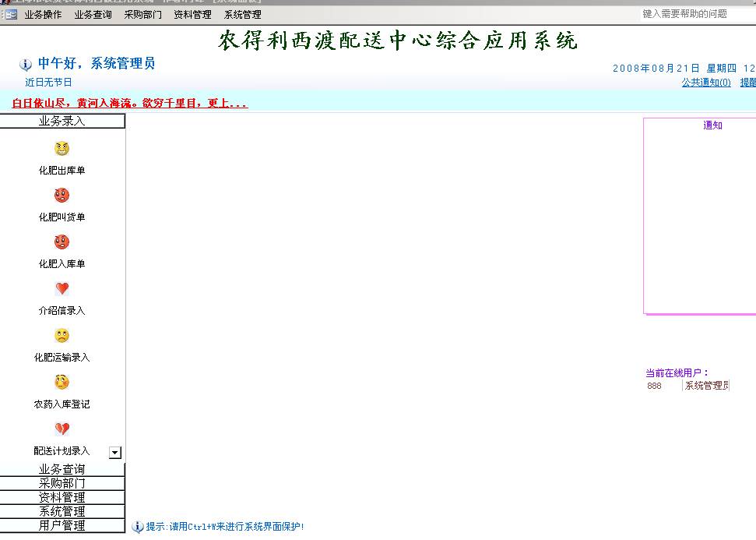Open the 化肥出库单 icon
The height and width of the screenshot is (540, 756).
coord(62,148)
